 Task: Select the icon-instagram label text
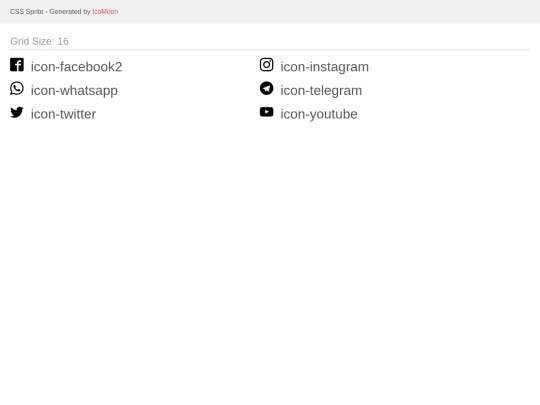(324, 67)
